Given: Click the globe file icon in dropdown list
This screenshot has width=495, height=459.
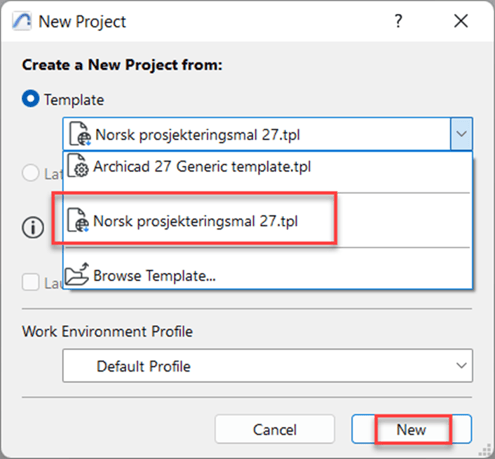Looking at the screenshot, I should click(x=78, y=220).
